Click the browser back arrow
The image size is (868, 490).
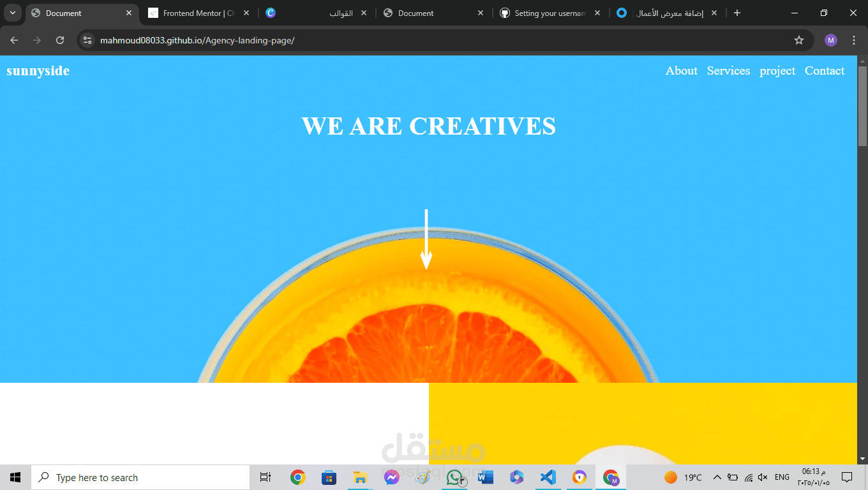[14, 40]
